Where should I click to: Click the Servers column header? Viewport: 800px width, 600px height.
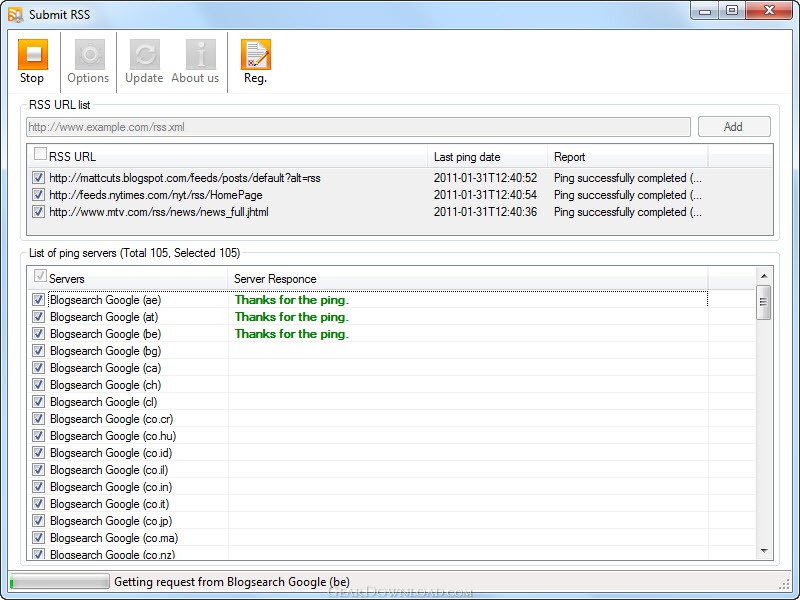tap(128, 279)
